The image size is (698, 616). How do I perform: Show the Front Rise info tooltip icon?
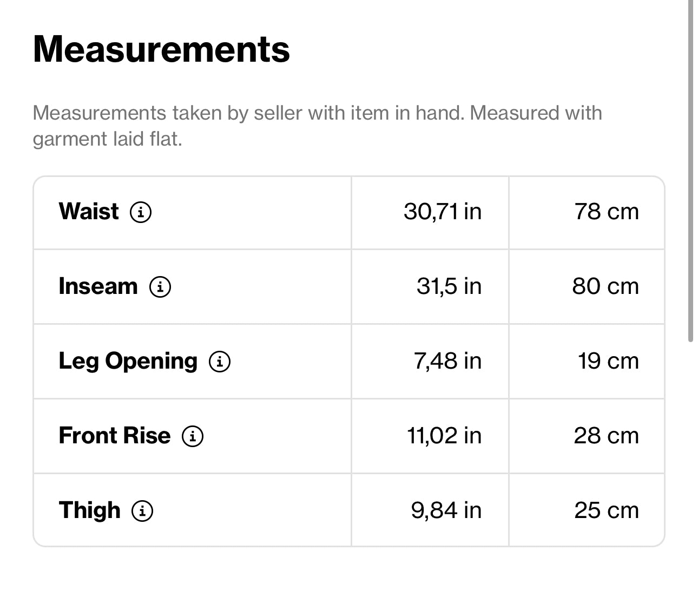[x=193, y=436]
